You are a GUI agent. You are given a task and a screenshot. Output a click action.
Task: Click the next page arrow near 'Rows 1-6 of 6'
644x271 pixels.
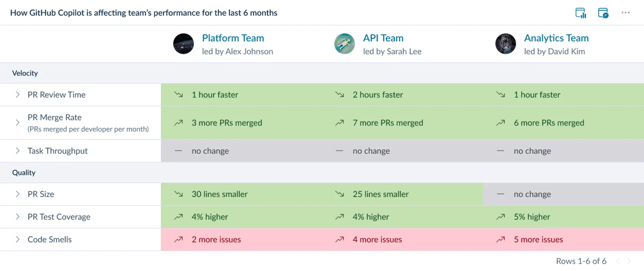[629, 261]
